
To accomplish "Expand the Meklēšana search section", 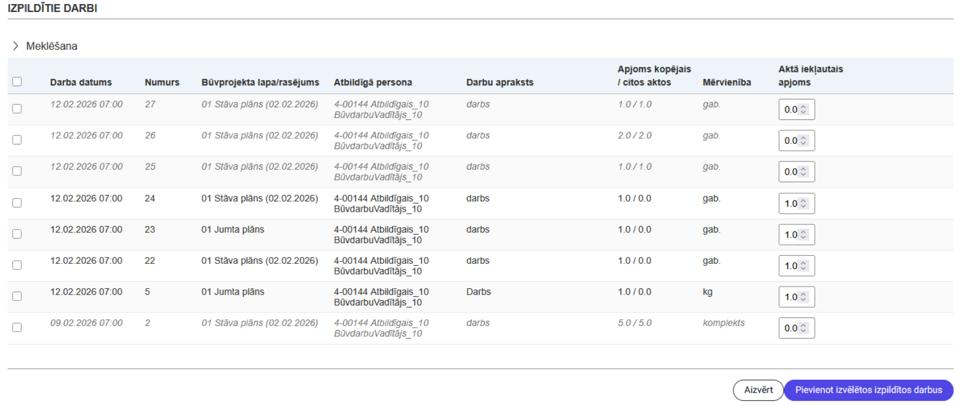I will pos(45,46).
